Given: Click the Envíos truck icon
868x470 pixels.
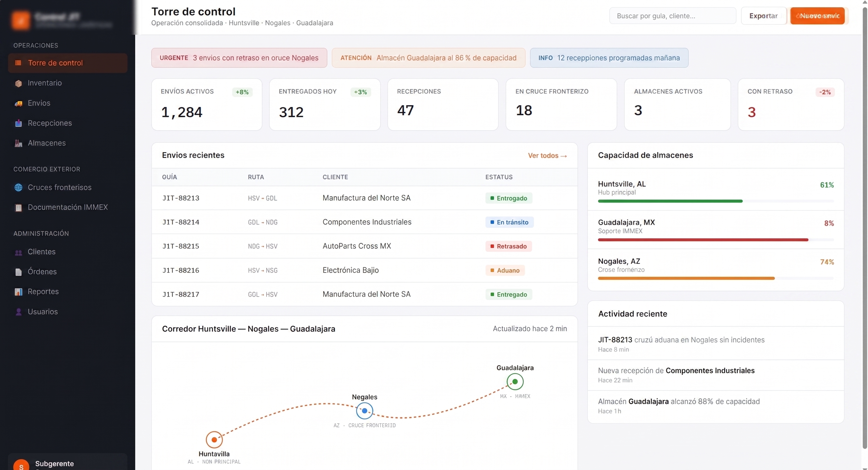Looking at the screenshot, I should tap(18, 103).
